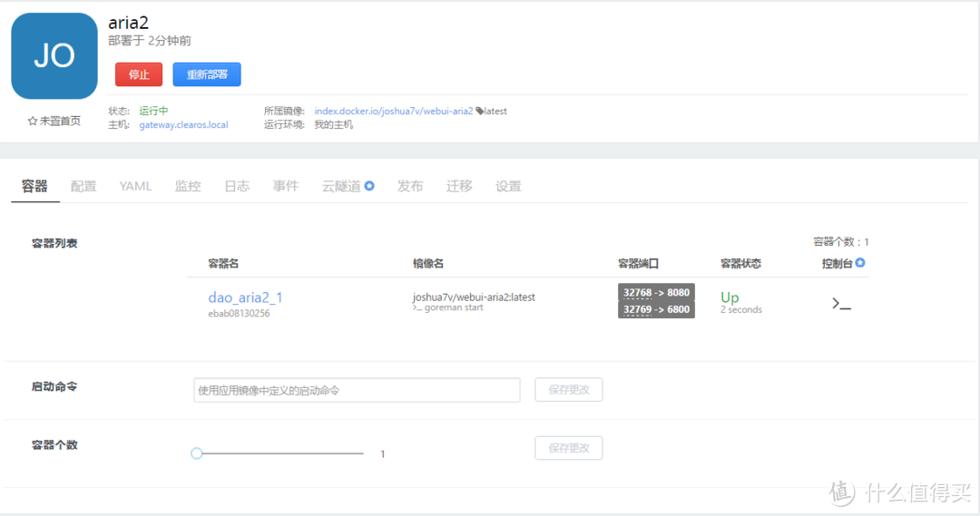Select the 容器 tab

(34, 186)
